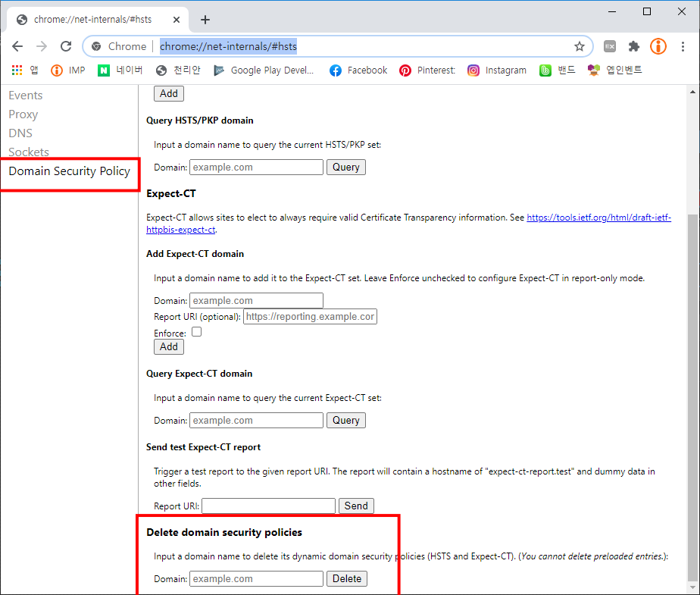The image size is (700, 595).
Task: Click the gray extension icon beside the star
Action: coord(610,46)
